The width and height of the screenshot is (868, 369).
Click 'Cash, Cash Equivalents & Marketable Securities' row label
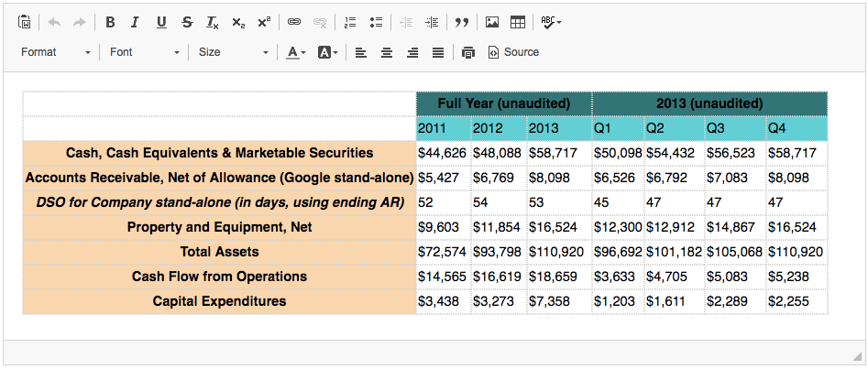click(x=220, y=153)
